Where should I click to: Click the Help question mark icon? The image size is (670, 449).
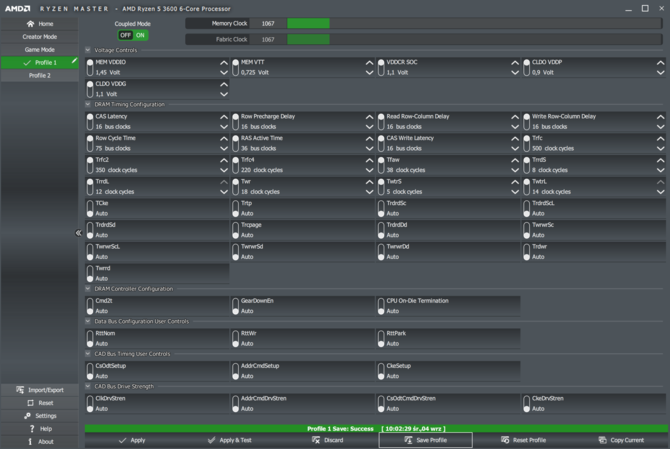click(32, 428)
